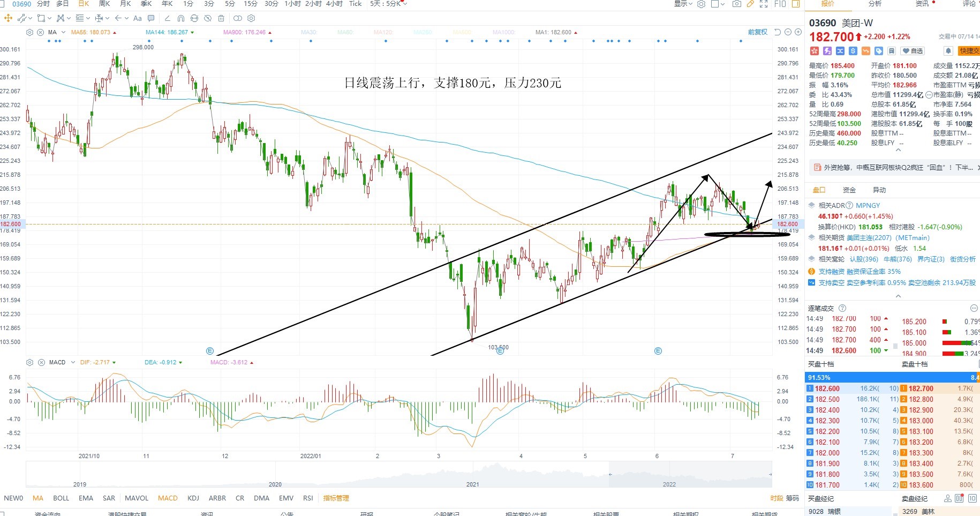
Task: Switch to the 分时 intraday chart
Action: [x=43, y=4]
